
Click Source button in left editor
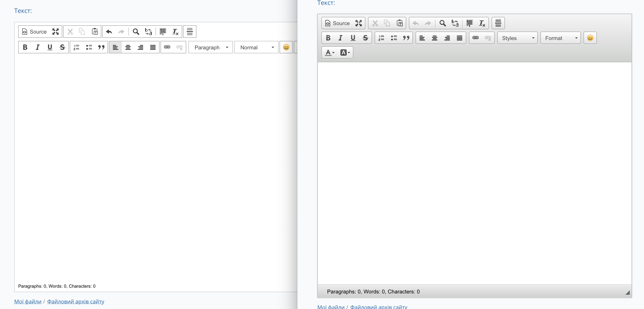[34, 32]
